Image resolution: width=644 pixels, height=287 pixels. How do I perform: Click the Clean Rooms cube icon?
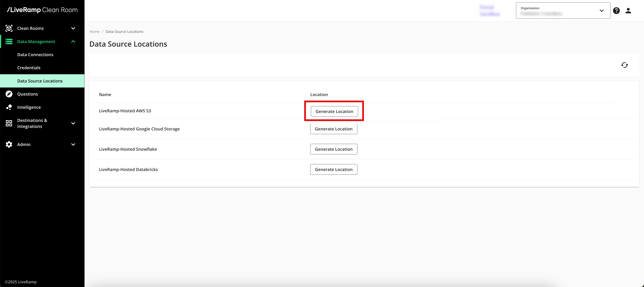(x=9, y=28)
